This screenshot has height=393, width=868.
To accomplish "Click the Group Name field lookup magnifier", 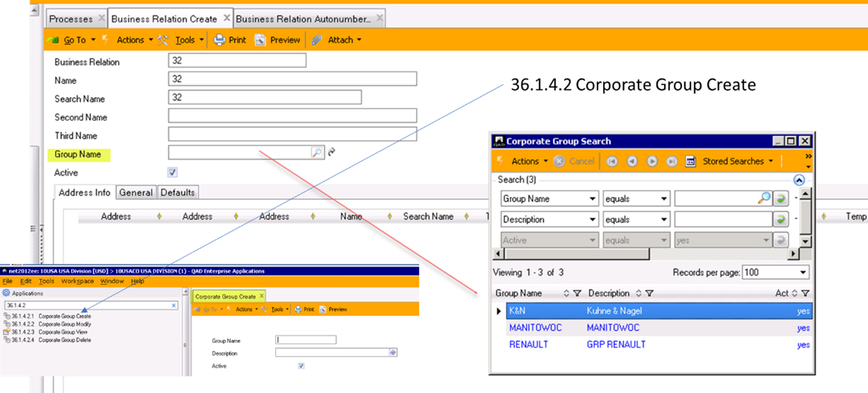I will [x=316, y=152].
